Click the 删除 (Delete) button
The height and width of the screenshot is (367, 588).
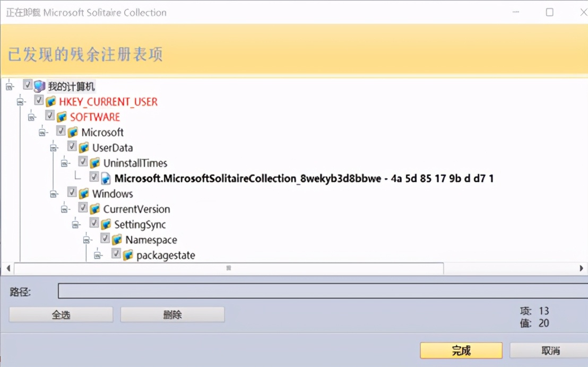coord(172,314)
